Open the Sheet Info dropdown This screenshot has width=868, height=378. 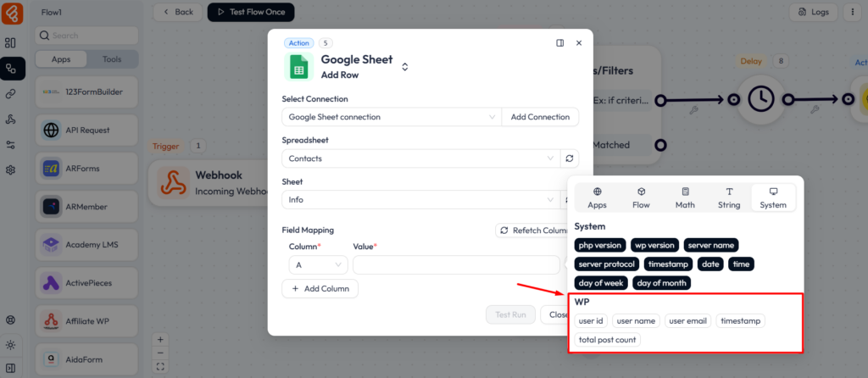click(x=420, y=199)
